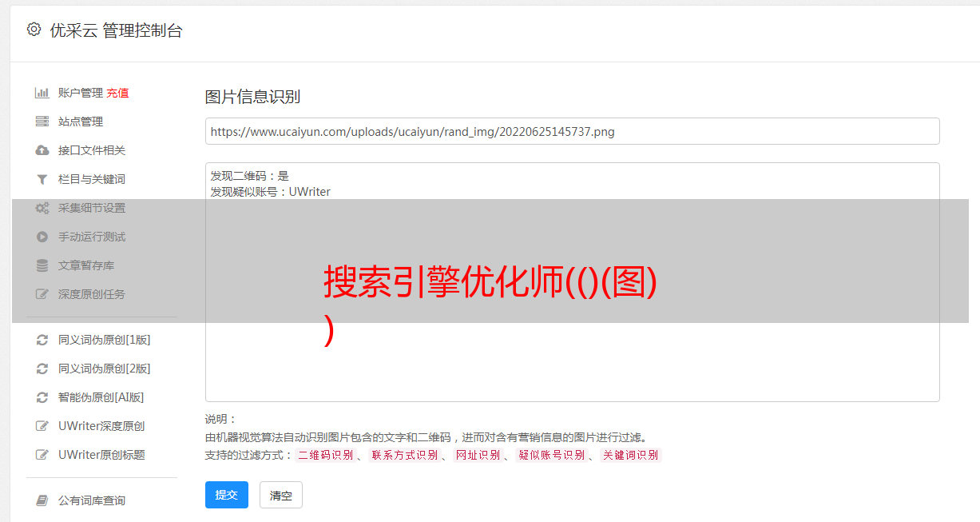Click the gears icon for 采集细节设置
Image resolution: width=980 pixels, height=522 pixels.
42,208
